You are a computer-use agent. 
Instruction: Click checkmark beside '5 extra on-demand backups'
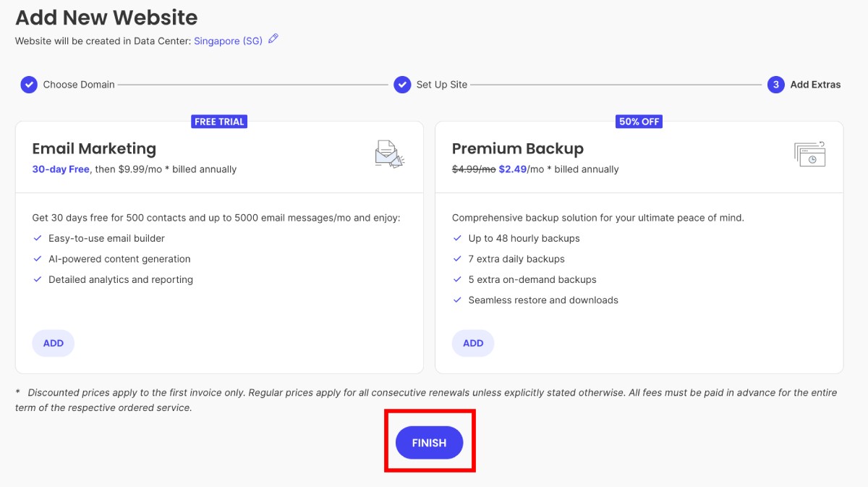457,279
